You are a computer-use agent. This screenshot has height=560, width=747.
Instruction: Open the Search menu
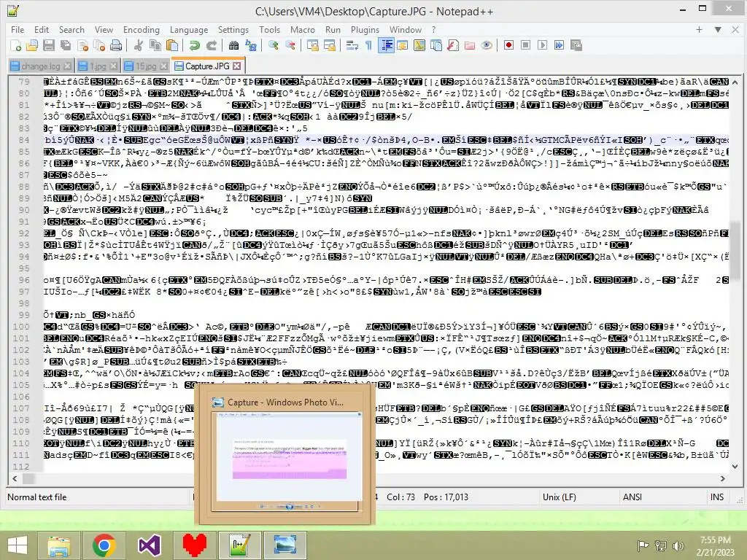click(71, 29)
